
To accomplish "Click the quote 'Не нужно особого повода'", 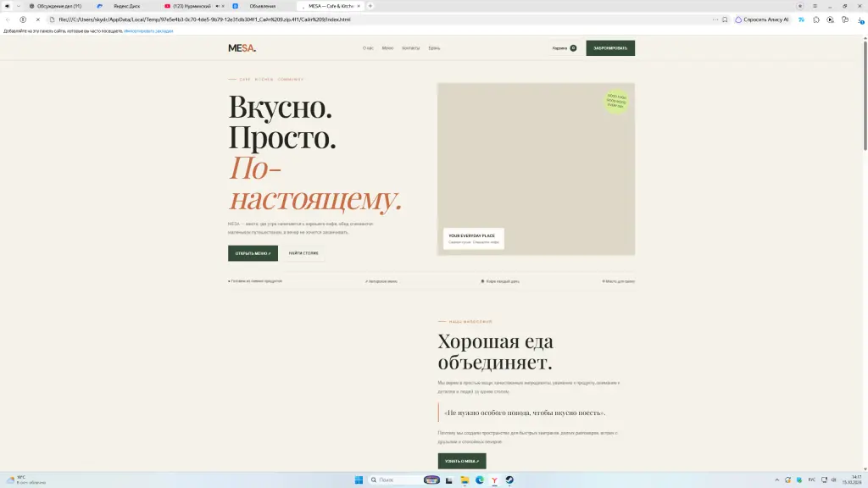I will (525, 413).
